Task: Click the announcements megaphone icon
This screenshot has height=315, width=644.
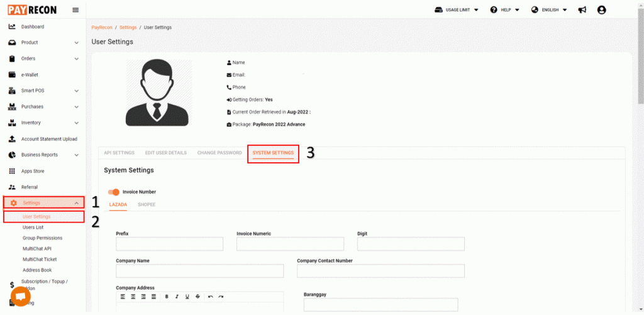Action: (x=582, y=10)
